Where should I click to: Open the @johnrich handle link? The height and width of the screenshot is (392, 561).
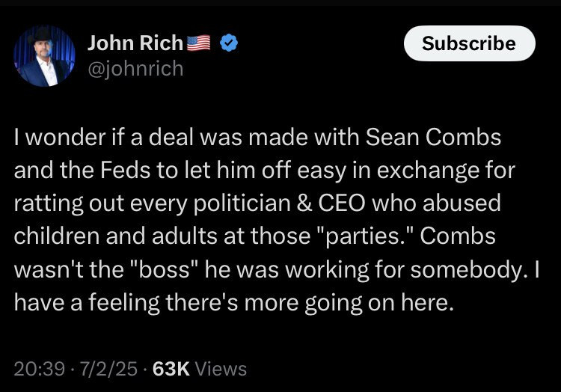135,69
